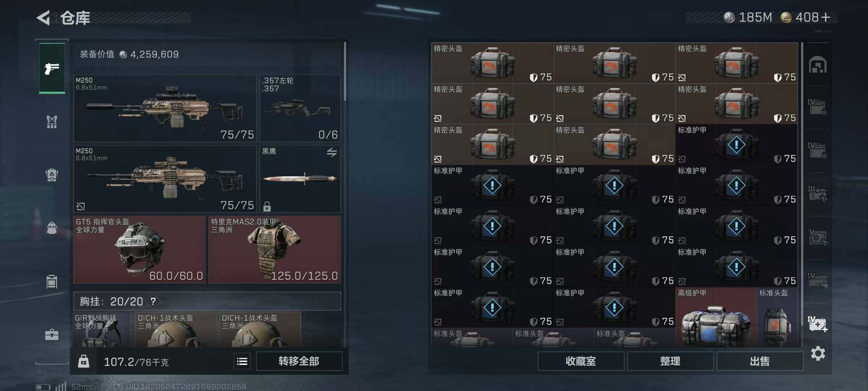This screenshot has width=868, height=391.
Task: Select the pistol weapons sidebar tab
Action: [52, 68]
